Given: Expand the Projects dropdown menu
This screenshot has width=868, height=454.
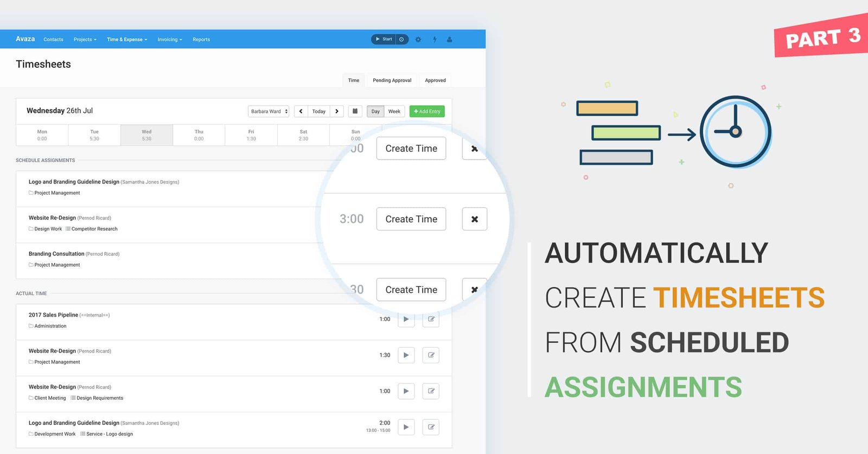Looking at the screenshot, I should click(x=85, y=40).
